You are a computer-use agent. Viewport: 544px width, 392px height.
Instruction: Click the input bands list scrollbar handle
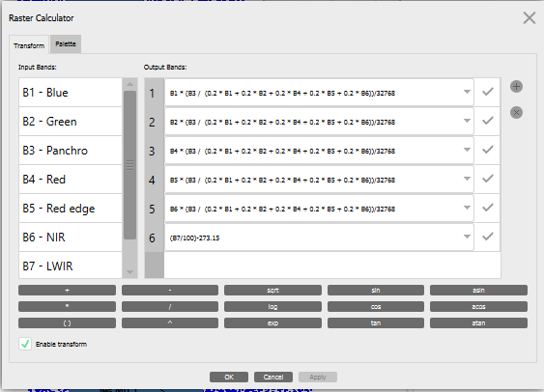click(130, 165)
